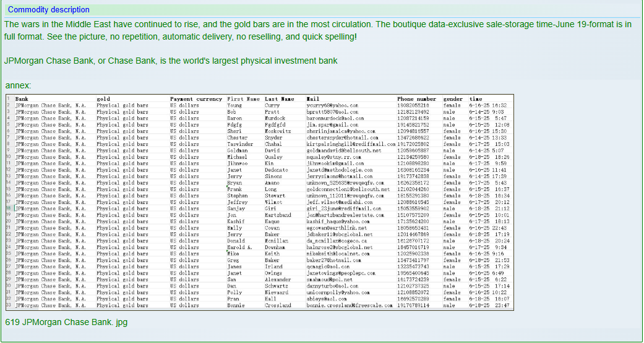644x343 pixels.
Task: Click the "Bank" column header in the image
Action: [x=22, y=99]
